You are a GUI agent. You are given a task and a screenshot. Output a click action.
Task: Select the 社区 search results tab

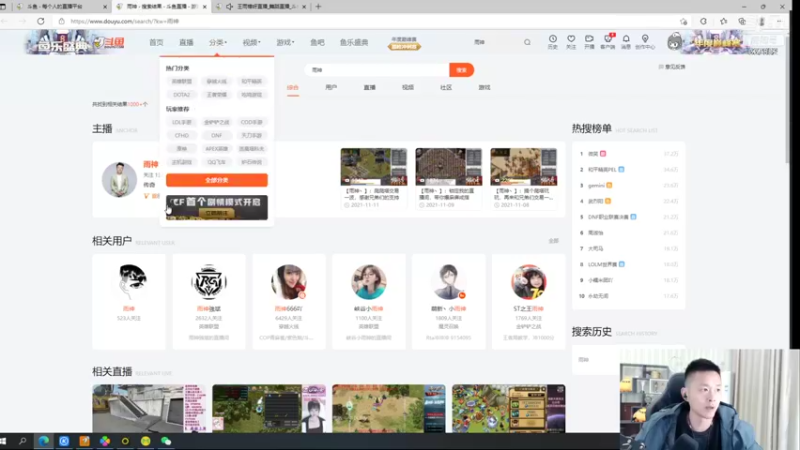point(446,87)
